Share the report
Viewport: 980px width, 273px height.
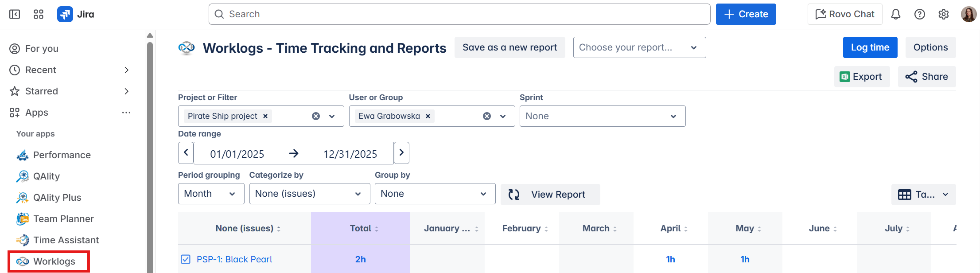pos(927,77)
